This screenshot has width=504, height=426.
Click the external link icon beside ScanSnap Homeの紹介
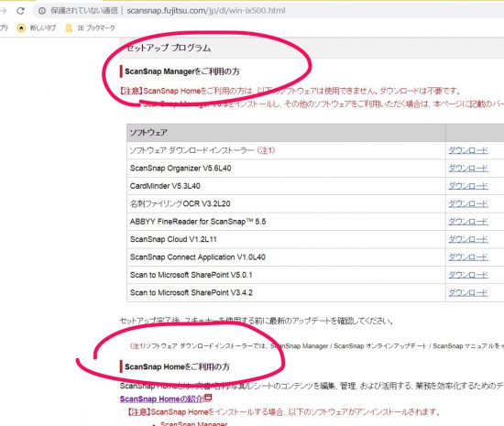208,398
